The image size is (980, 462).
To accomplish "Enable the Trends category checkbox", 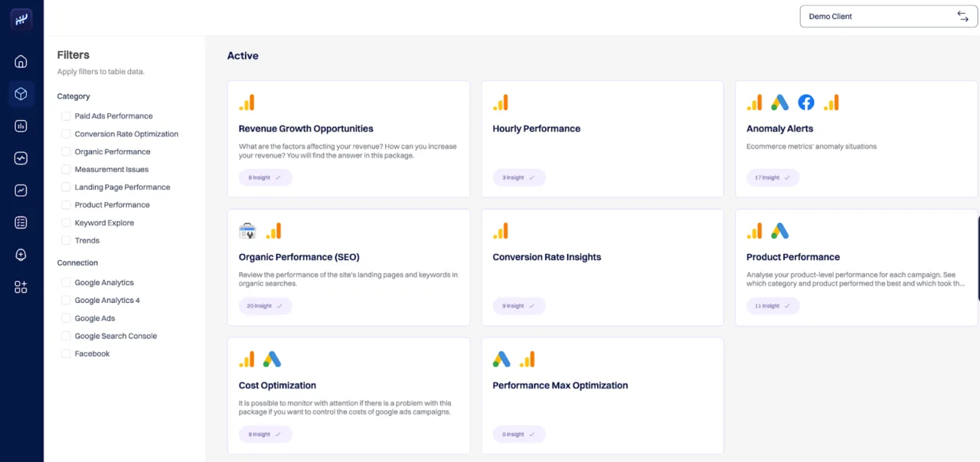I will [x=67, y=240].
